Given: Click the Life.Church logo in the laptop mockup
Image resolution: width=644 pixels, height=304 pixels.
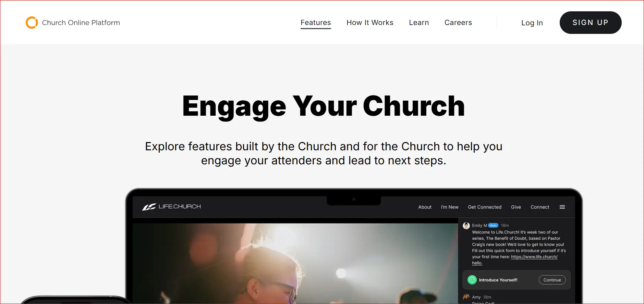Looking at the screenshot, I should [x=171, y=207].
